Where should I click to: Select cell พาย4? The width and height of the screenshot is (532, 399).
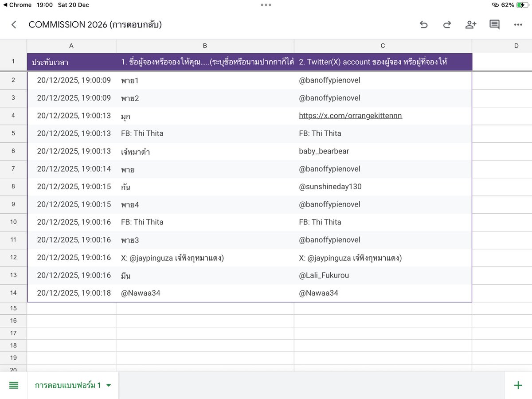click(x=205, y=204)
